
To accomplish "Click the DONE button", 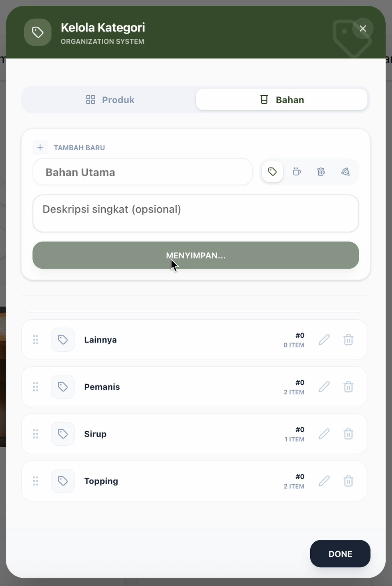I will pos(340,554).
